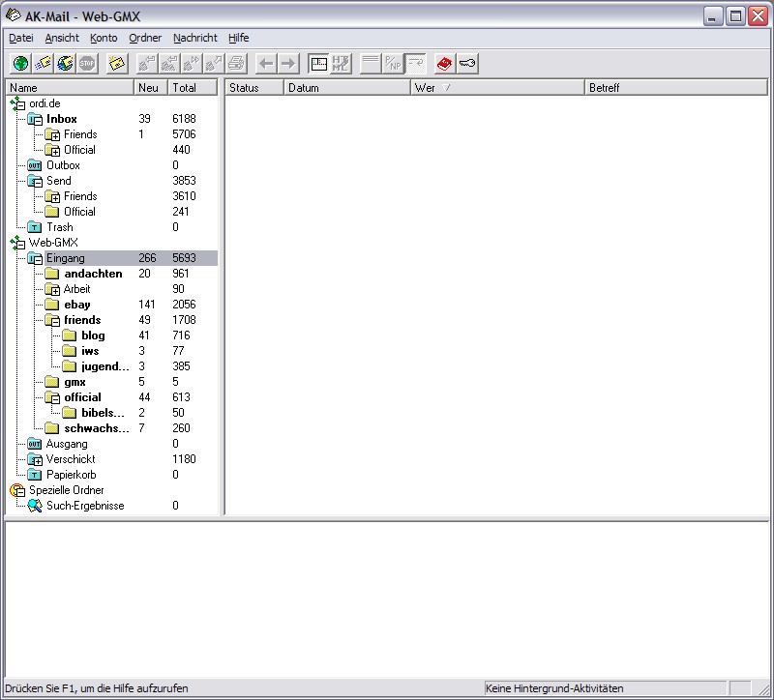The image size is (774, 700).
Task: Click the folder icon beside schwachs...
Action: coord(52,428)
